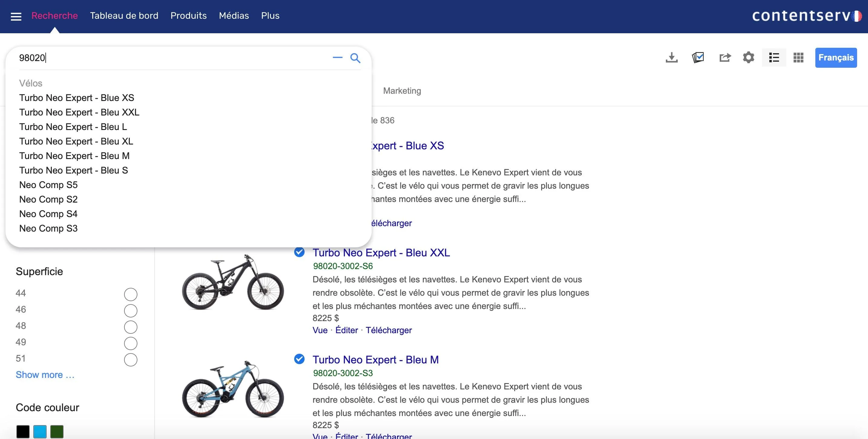The width and height of the screenshot is (868, 439).
Task: Uncheck Turbo Neo Expert Bleu XXL checkmark
Action: point(299,252)
